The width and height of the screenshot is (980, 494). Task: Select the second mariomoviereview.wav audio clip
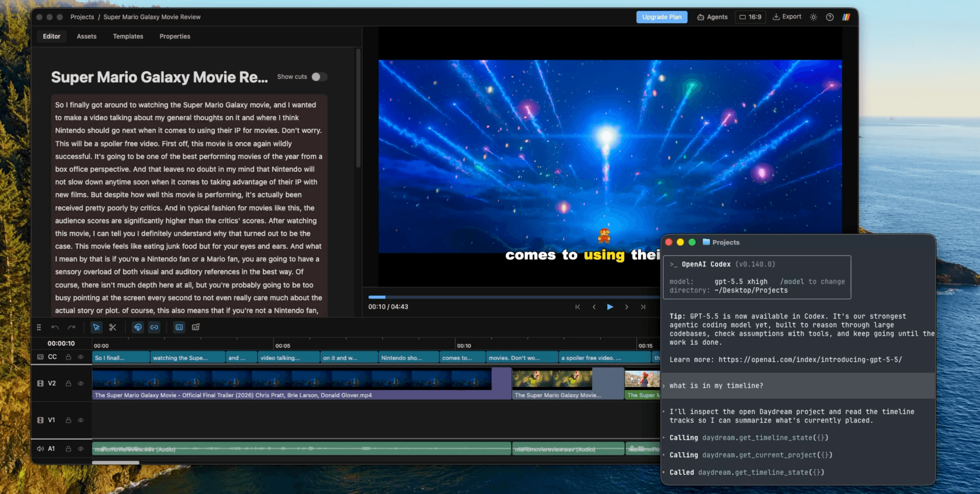click(x=568, y=449)
